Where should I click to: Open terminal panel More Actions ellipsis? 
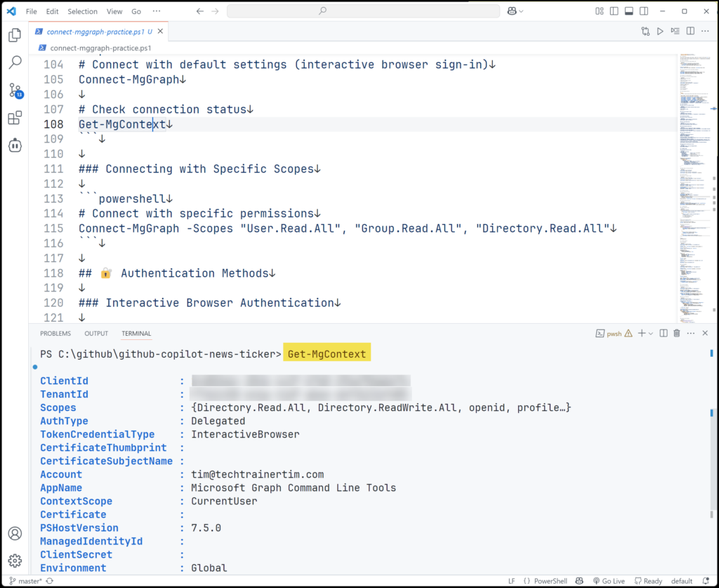point(691,333)
